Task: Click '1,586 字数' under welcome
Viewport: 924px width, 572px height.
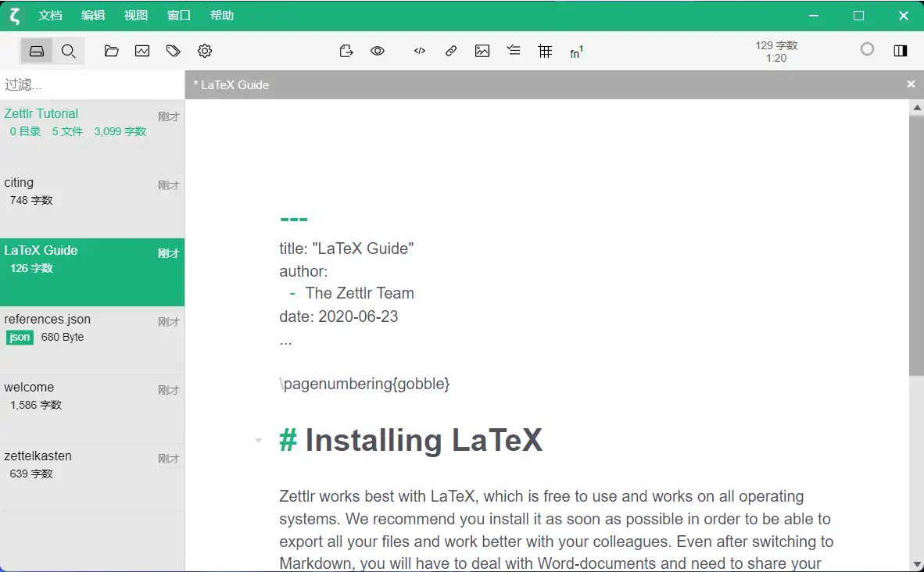Action: [36, 406]
